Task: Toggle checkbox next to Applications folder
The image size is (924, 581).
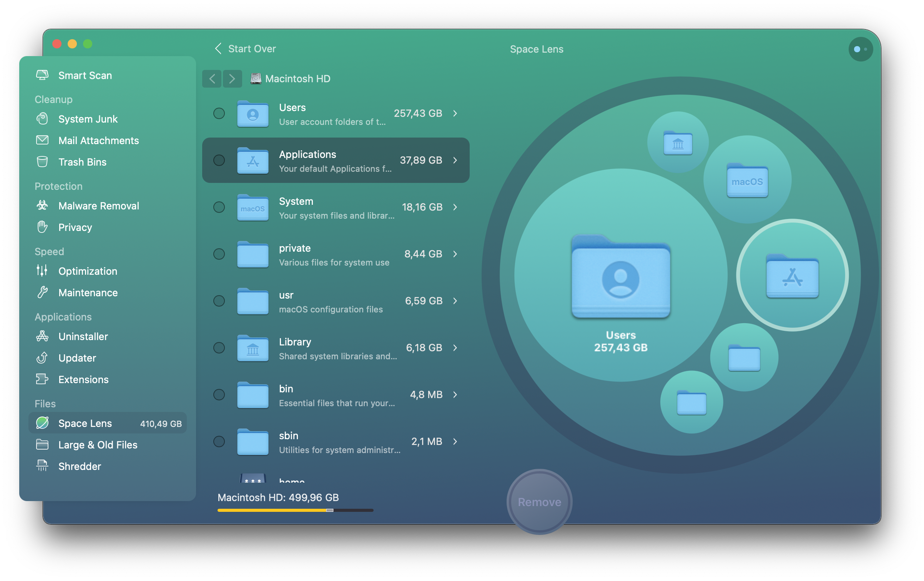Action: click(x=219, y=159)
